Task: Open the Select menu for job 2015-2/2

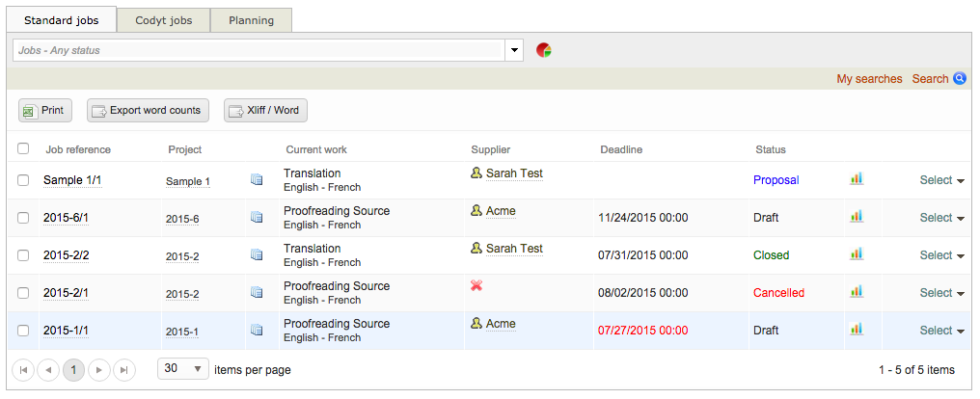Action: click(x=941, y=255)
